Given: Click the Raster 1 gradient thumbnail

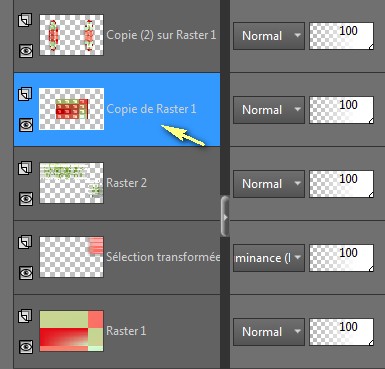Looking at the screenshot, I should pos(71,331).
